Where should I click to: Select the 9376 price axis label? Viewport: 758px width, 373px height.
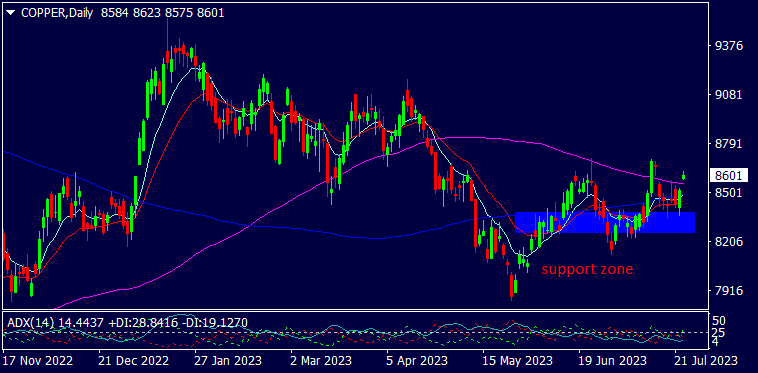729,45
